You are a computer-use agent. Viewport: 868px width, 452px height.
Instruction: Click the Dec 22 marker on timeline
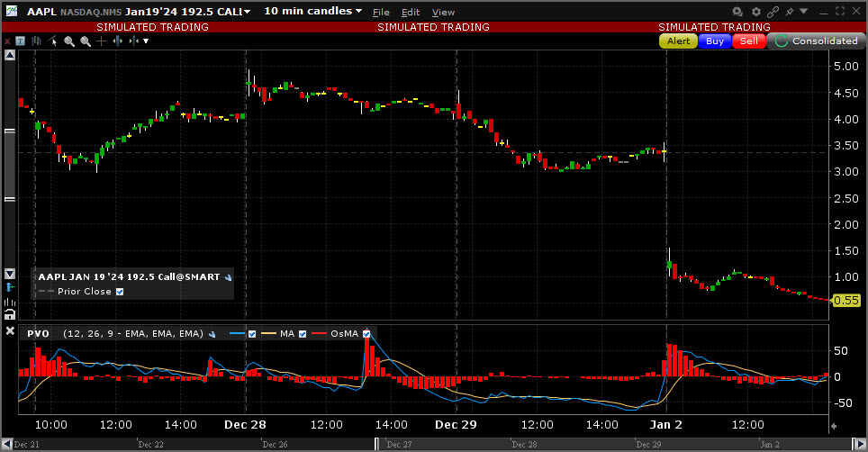(x=150, y=444)
